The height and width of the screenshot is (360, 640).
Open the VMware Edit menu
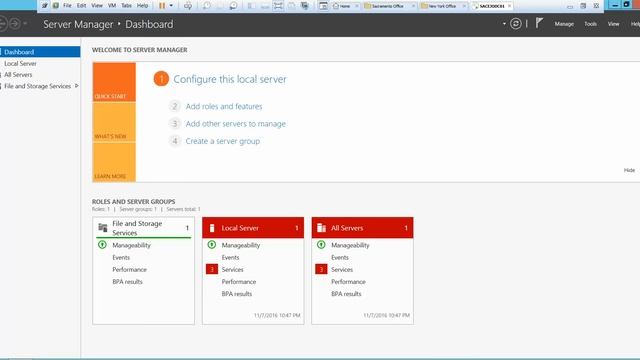(82, 6)
